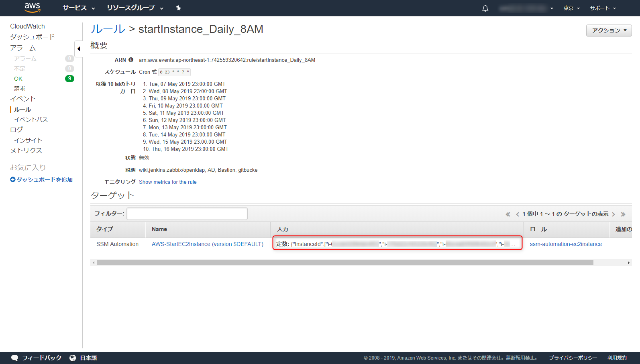Open the サービス dropdown menu
640x364 pixels.
pyautogui.click(x=79, y=8)
